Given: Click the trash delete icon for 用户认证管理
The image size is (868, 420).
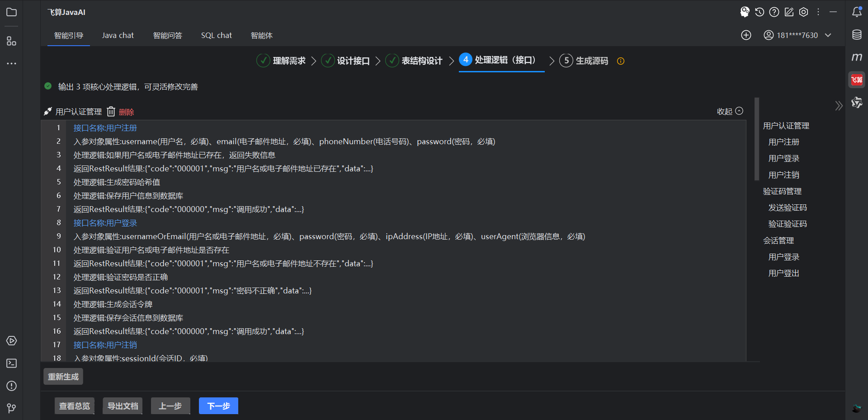Looking at the screenshot, I should pos(111,112).
